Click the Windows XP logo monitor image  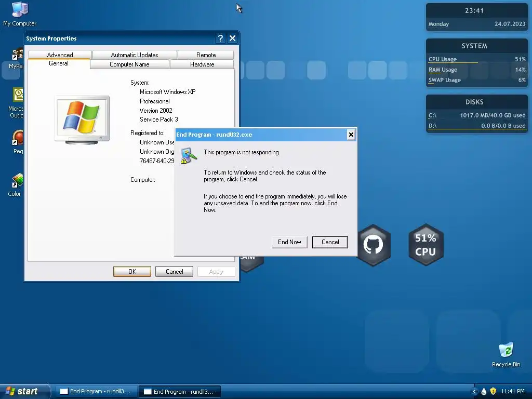[82, 120]
